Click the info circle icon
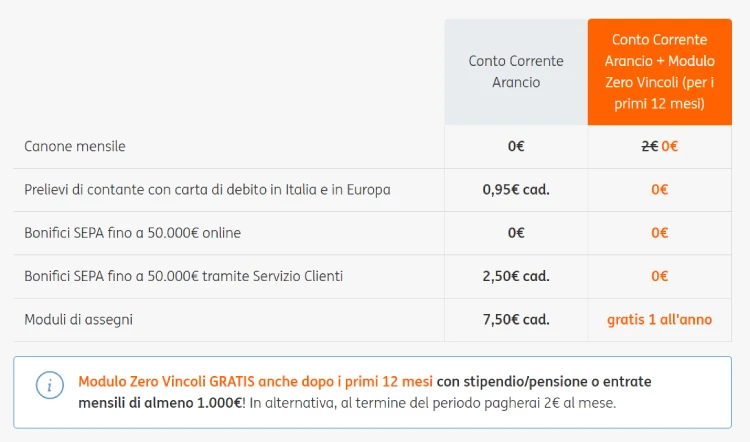The width and height of the screenshot is (750, 442). click(49, 385)
